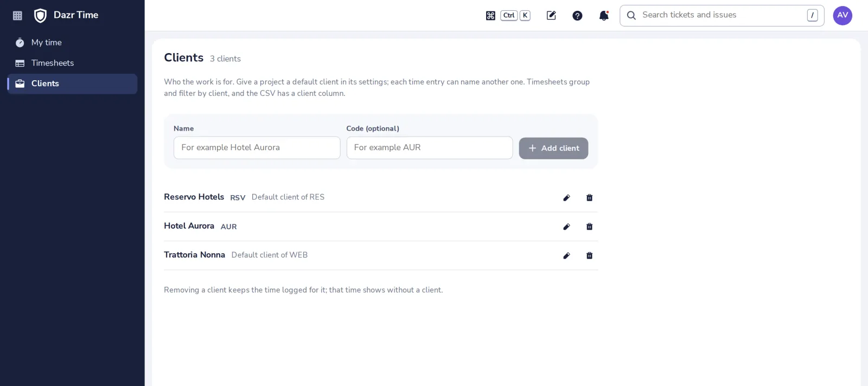Click the 'Removing a client keeps the time' note

[x=303, y=290]
